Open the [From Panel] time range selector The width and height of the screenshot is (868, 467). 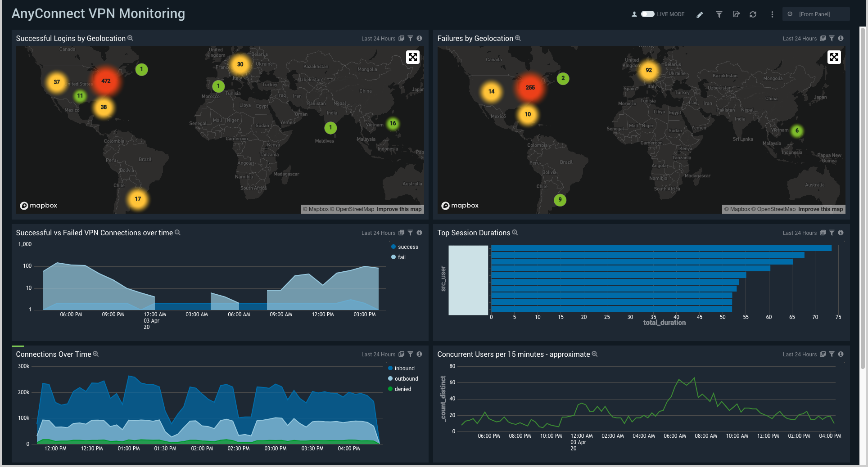[x=816, y=14]
